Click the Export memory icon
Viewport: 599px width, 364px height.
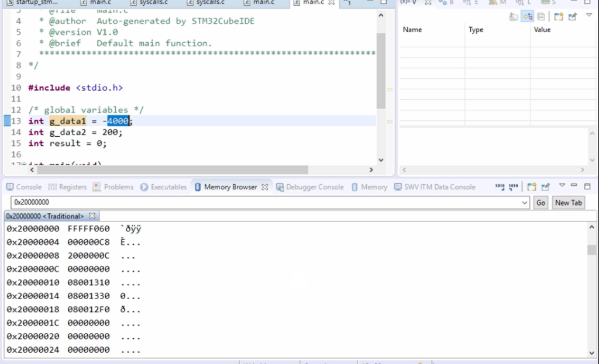(x=514, y=186)
